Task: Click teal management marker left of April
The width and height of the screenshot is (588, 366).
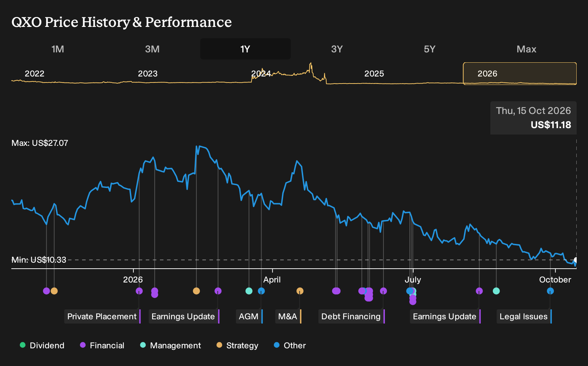Action: 249,291
